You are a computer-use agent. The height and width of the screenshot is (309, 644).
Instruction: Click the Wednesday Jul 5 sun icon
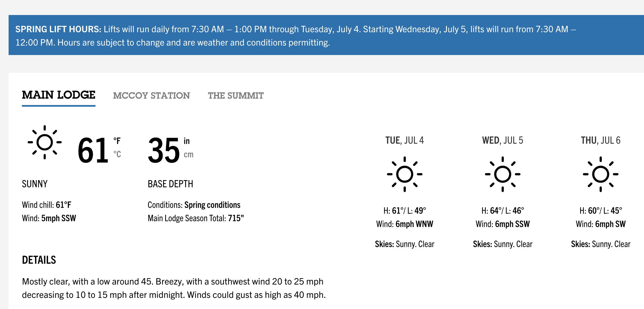[503, 174]
